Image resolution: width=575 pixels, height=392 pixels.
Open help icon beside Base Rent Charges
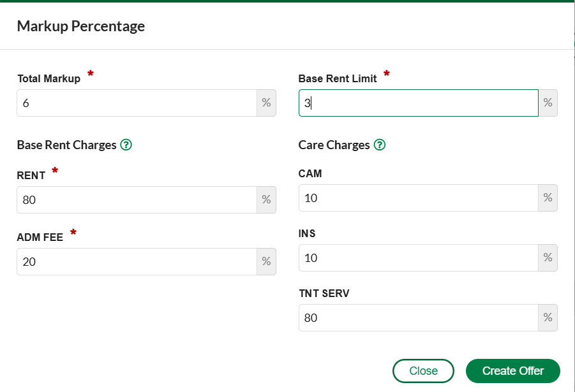(126, 145)
